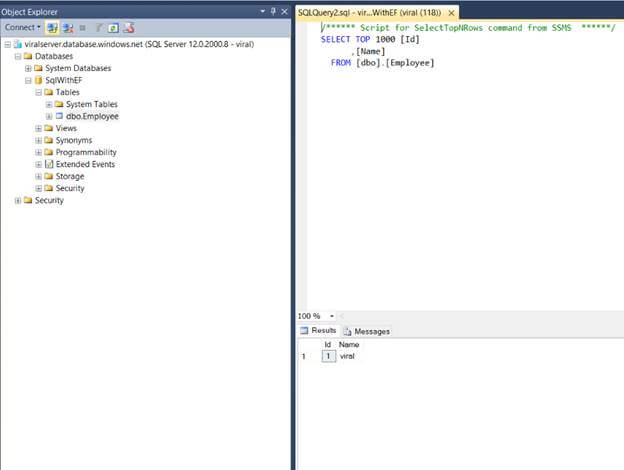Click the ,[Name] line in query editor
The width and height of the screenshot is (624, 470).
[368, 51]
